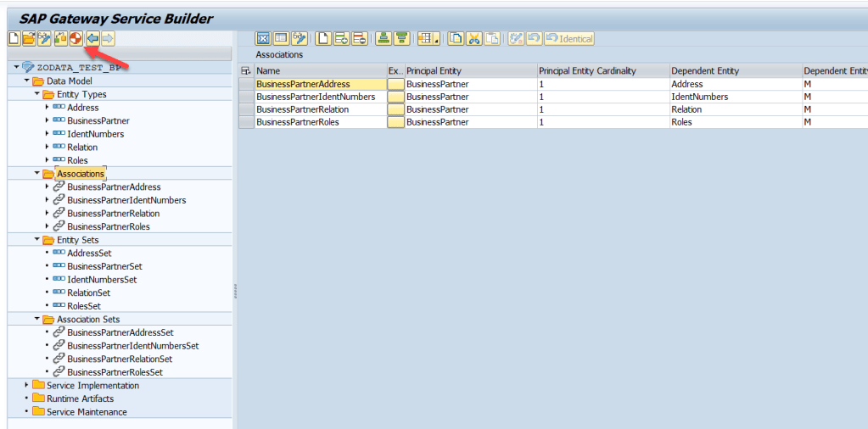Click the Check Project Consistency icon

pyautogui.click(x=60, y=38)
